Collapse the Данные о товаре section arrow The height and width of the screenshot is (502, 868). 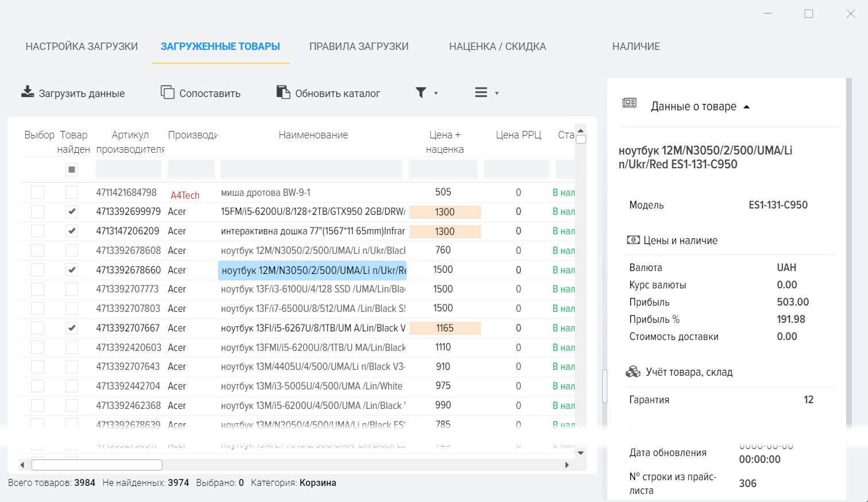[746, 107]
